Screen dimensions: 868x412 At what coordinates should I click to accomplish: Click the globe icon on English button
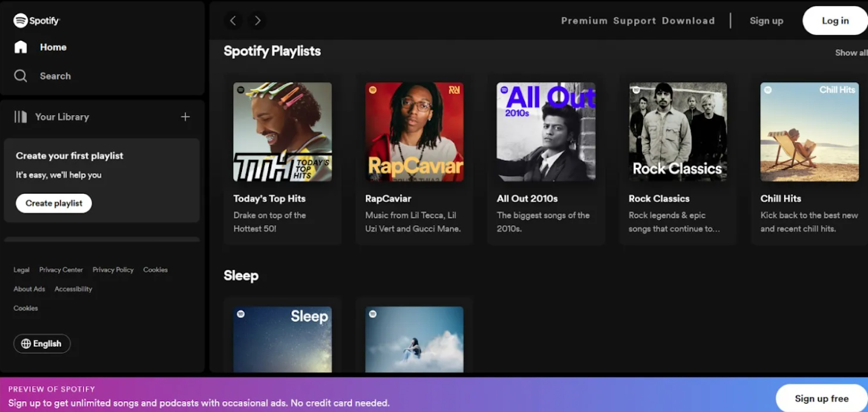click(x=26, y=344)
